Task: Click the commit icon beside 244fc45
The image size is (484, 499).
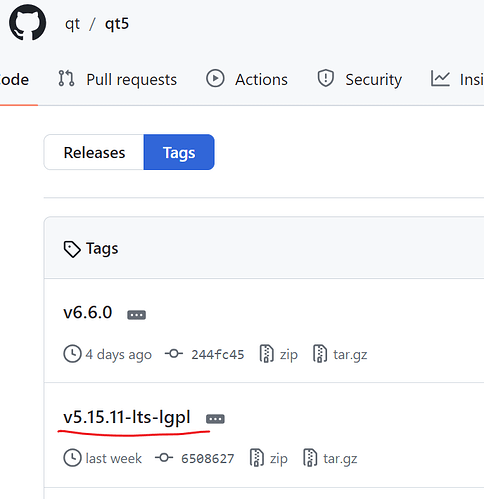Action: point(174,354)
